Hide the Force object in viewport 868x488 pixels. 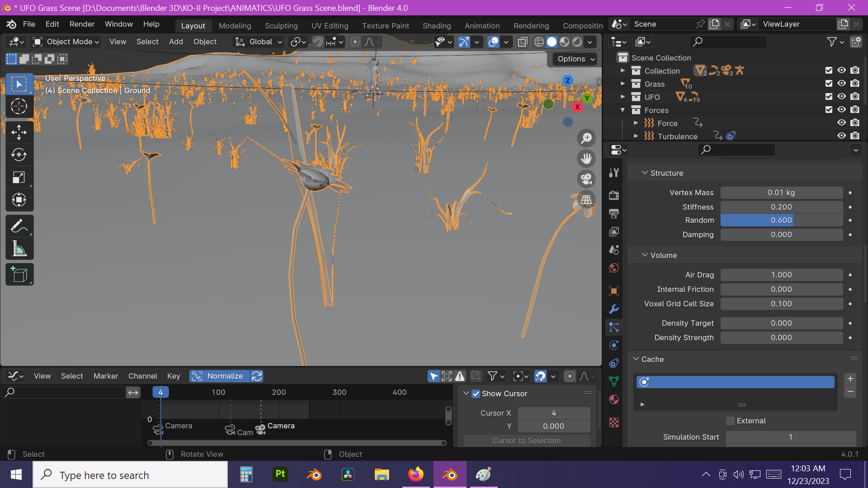pos(841,123)
